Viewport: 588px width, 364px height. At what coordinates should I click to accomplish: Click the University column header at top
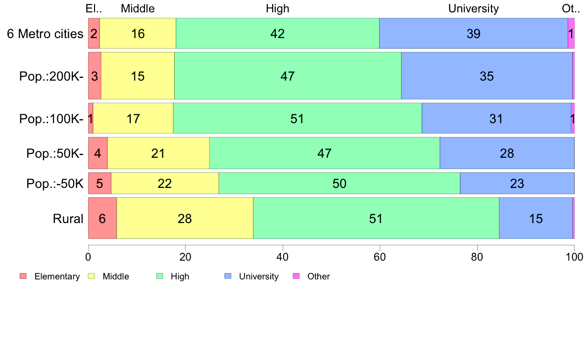click(474, 8)
